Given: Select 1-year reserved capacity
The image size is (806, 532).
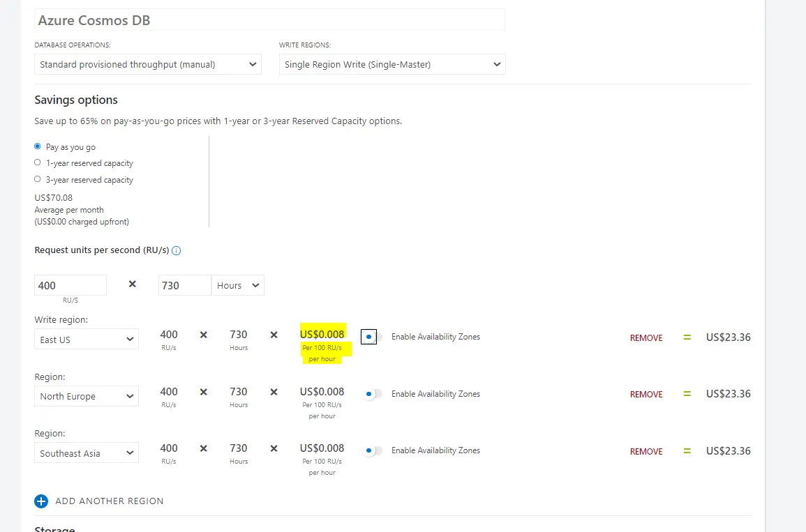Looking at the screenshot, I should click(38, 162).
